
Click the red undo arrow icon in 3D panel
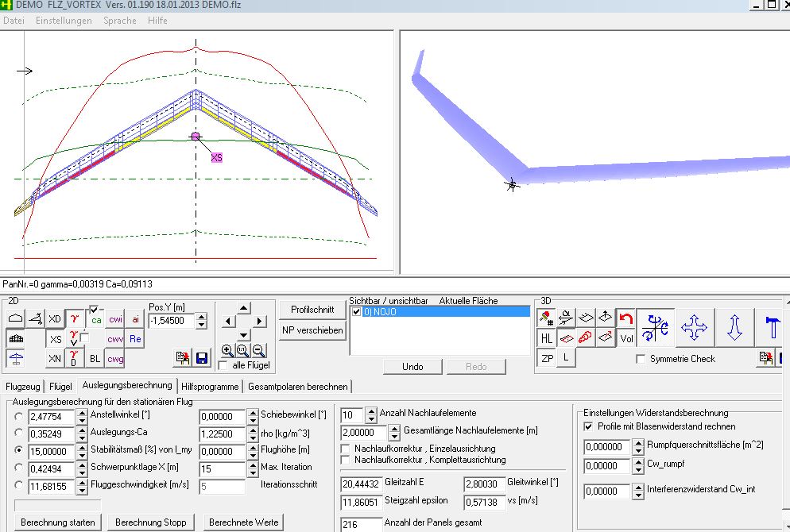[x=626, y=319]
